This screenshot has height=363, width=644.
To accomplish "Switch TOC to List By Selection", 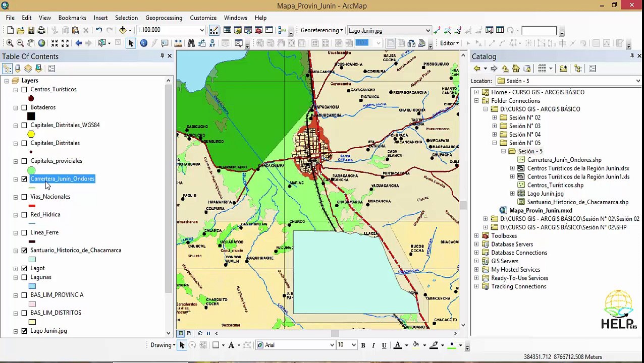I will click(x=39, y=69).
